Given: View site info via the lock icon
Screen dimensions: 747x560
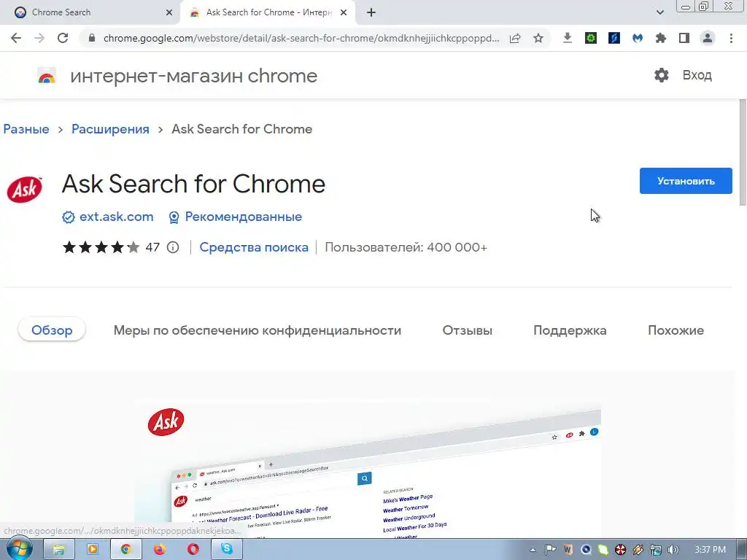Looking at the screenshot, I should (x=92, y=38).
